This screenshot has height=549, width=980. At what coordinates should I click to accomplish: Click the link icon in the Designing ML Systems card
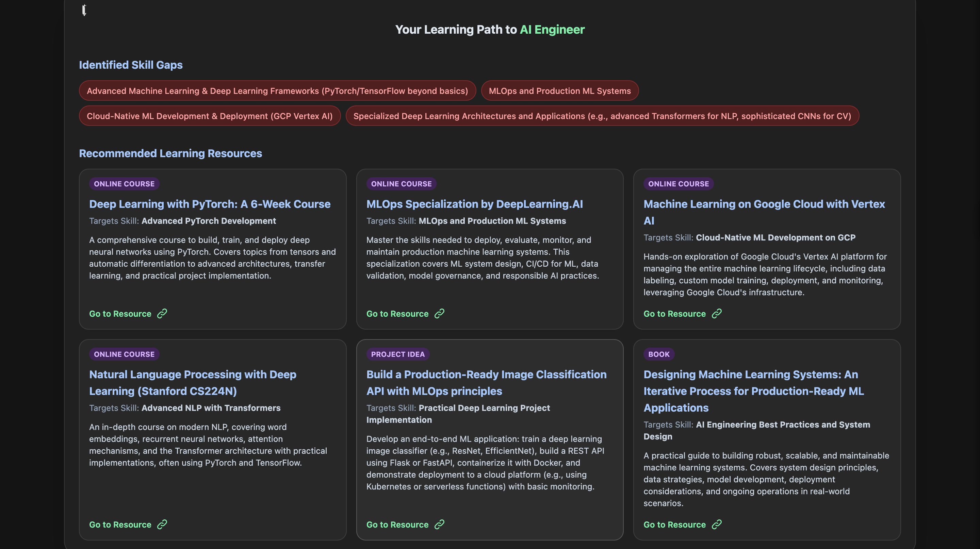(717, 524)
